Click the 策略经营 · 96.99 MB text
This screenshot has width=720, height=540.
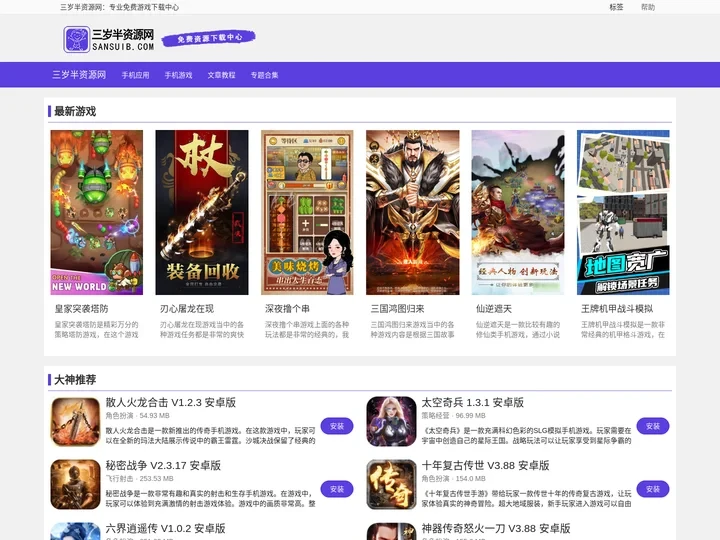click(454, 416)
